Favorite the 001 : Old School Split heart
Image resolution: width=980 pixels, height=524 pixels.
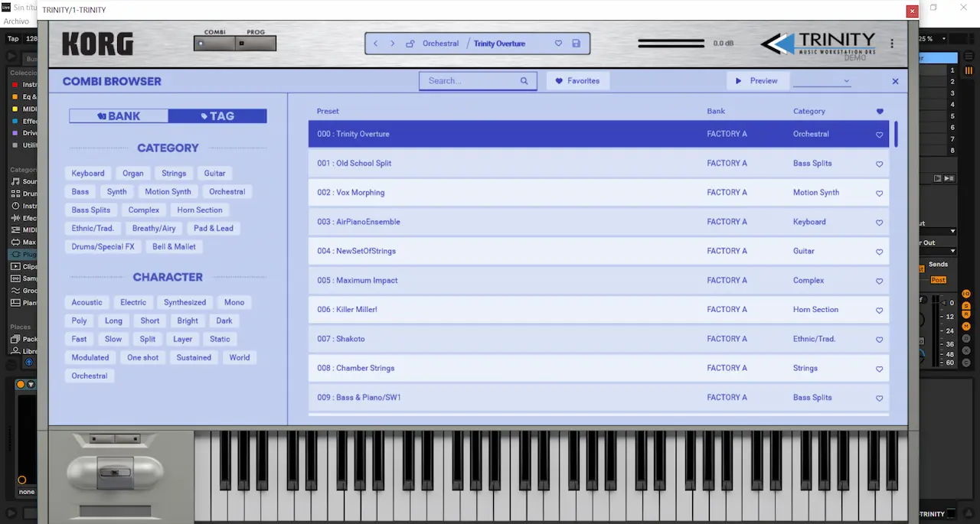879,164
